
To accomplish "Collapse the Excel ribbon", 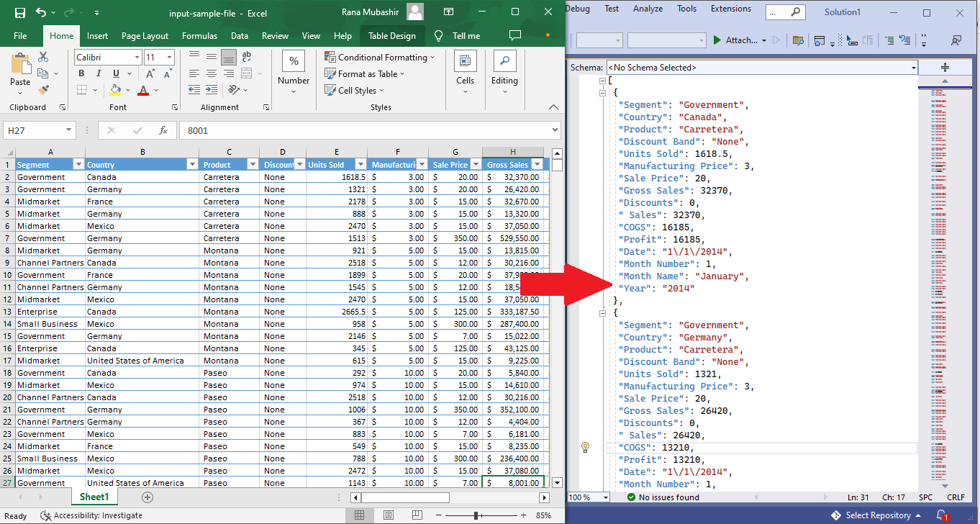I will [x=553, y=107].
